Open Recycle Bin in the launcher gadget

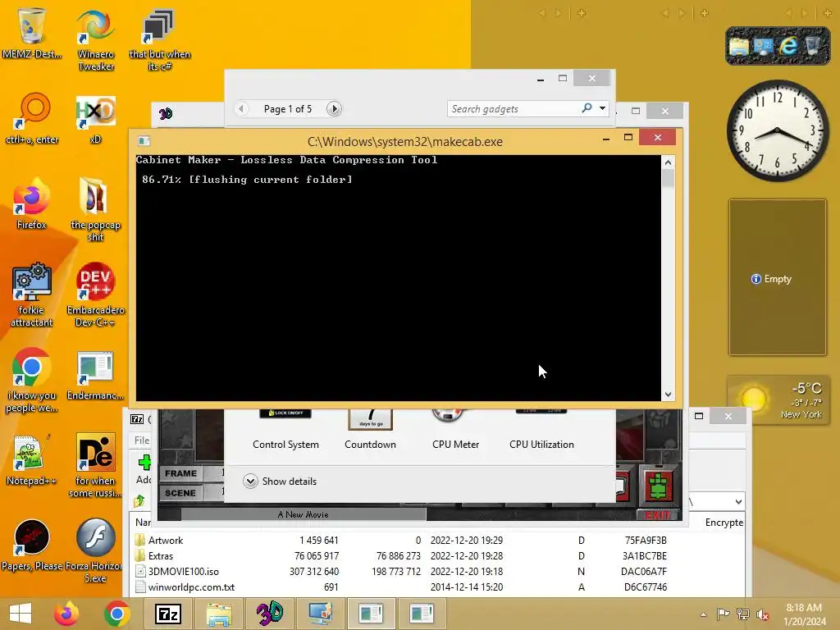pyautogui.click(x=813, y=47)
